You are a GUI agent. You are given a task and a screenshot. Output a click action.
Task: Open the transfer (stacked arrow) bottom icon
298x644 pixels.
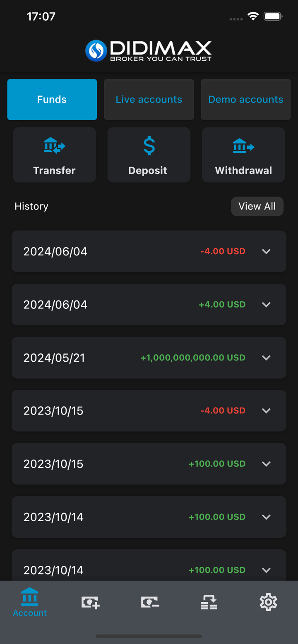[x=209, y=602]
